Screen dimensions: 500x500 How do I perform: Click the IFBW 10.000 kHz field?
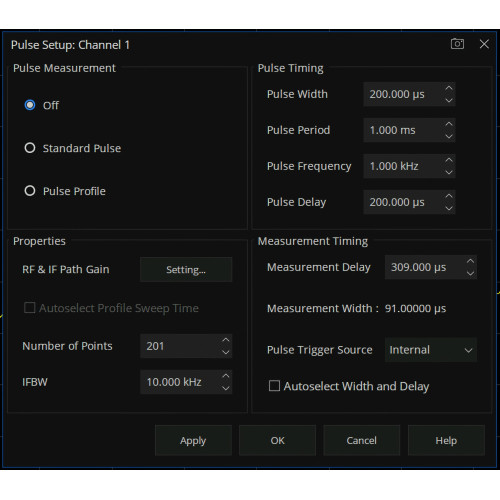pyautogui.click(x=186, y=382)
